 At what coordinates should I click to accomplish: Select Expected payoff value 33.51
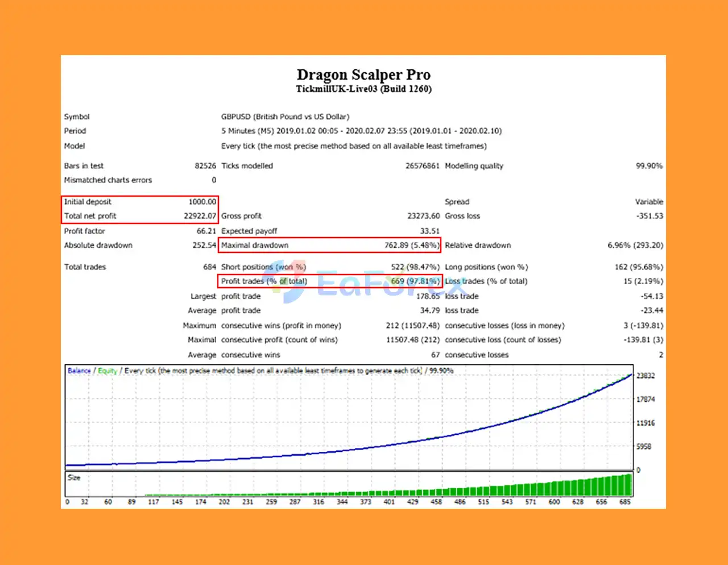coord(430,231)
